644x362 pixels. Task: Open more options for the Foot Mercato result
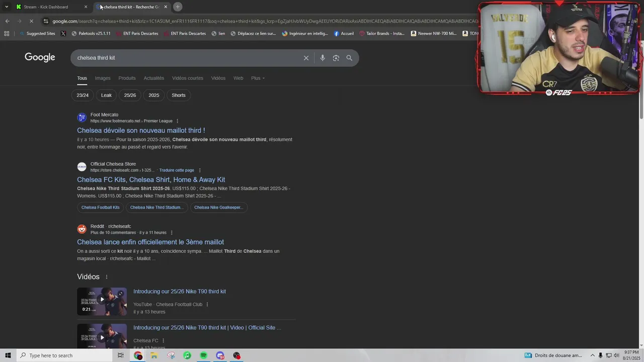[x=177, y=121]
